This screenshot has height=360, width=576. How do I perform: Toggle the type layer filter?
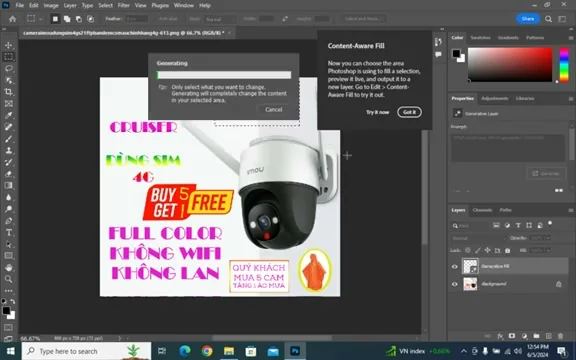(518, 225)
